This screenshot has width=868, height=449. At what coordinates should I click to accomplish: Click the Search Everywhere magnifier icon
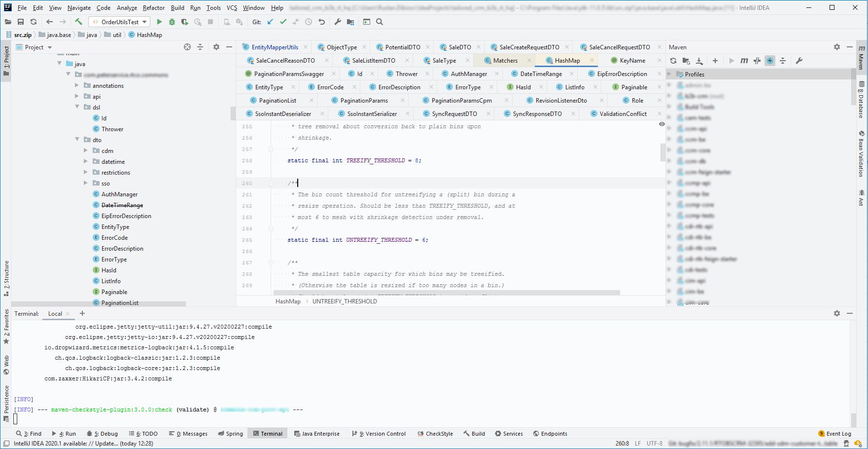tap(380, 22)
